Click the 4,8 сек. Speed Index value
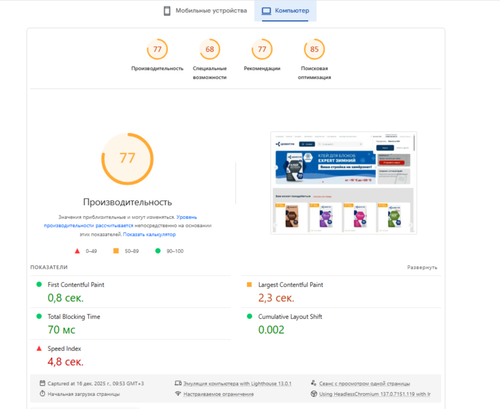Screen dimensions: 500x409 pyautogui.click(x=66, y=362)
